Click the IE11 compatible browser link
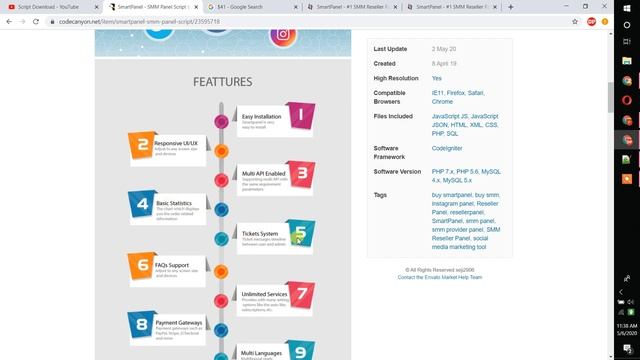The image size is (640, 360). tap(437, 93)
